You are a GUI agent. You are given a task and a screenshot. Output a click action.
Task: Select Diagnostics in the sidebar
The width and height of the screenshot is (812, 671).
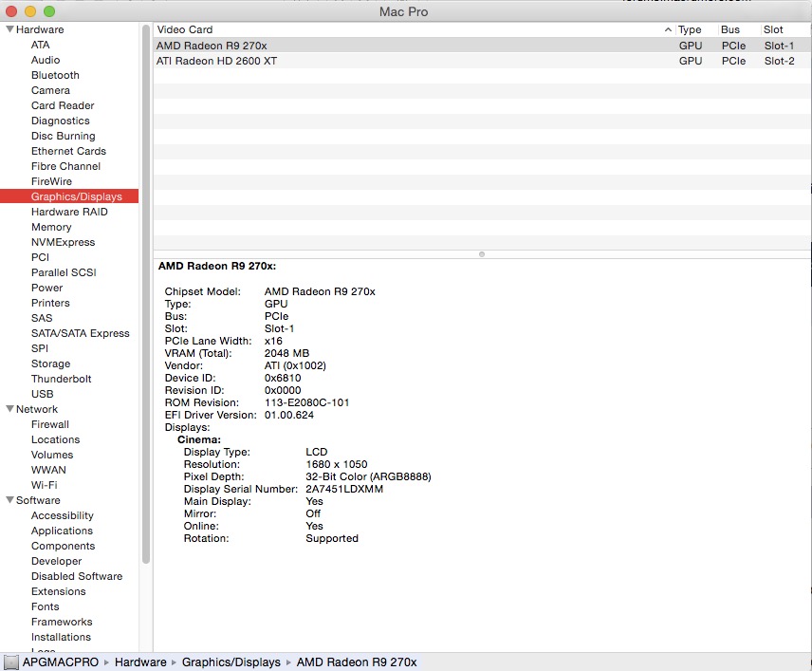tap(60, 121)
